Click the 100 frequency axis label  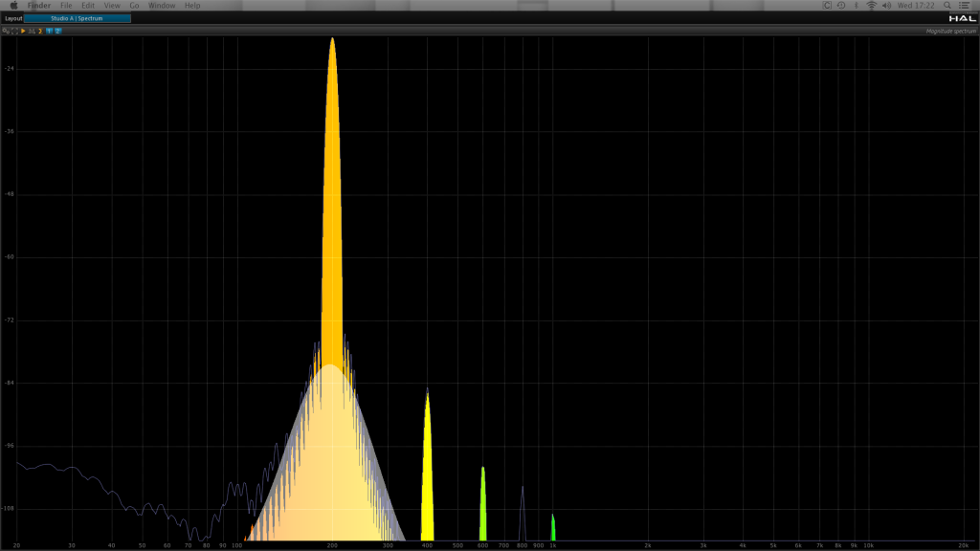point(237,545)
